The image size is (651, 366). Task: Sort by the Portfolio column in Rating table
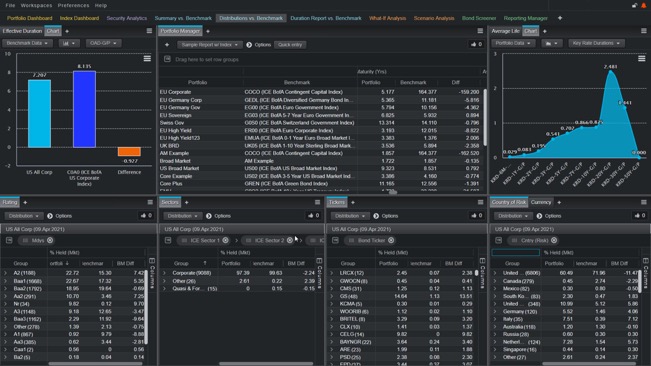pyautogui.click(x=59, y=264)
